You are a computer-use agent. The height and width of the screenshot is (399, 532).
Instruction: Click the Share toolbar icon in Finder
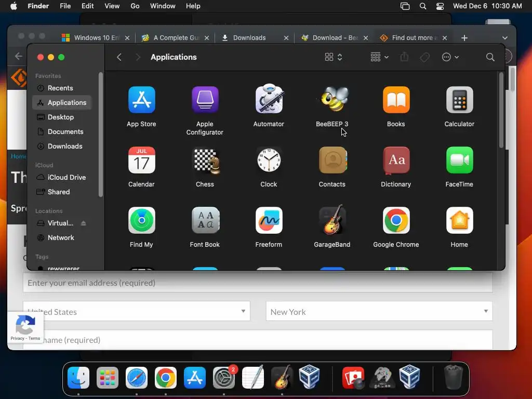[404, 57]
